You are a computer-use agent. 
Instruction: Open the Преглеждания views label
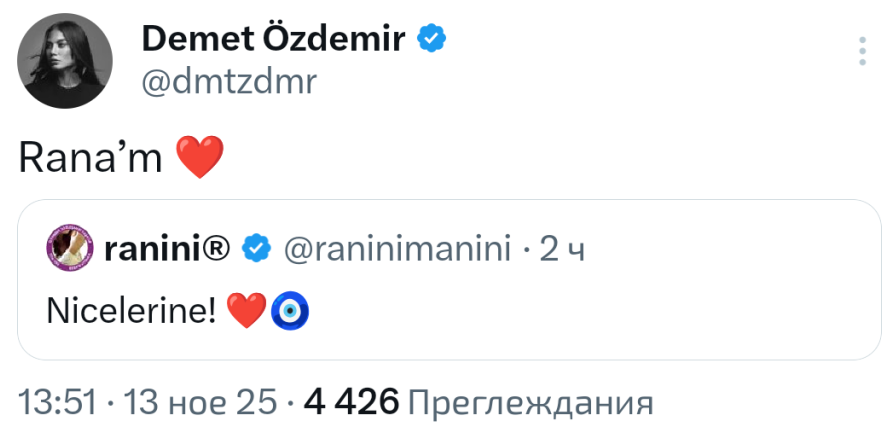(531, 402)
